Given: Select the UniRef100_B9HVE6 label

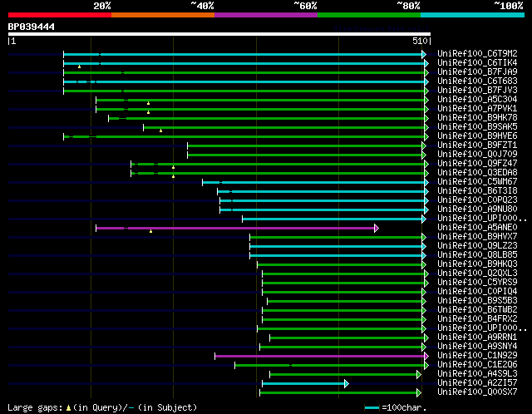Looking at the screenshot, I should [477, 136].
